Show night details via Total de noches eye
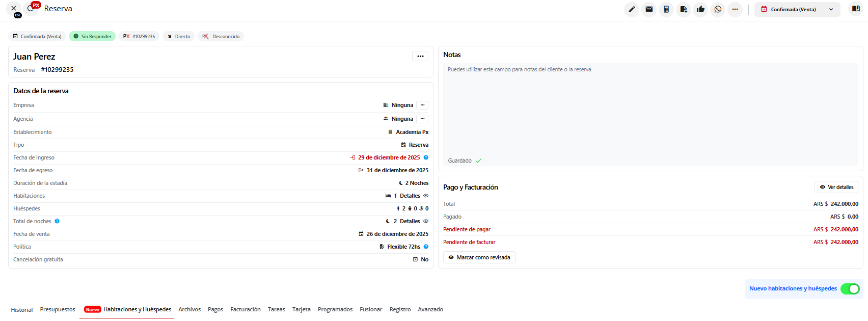This screenshot has width=868, height=321. coord(426,221)
